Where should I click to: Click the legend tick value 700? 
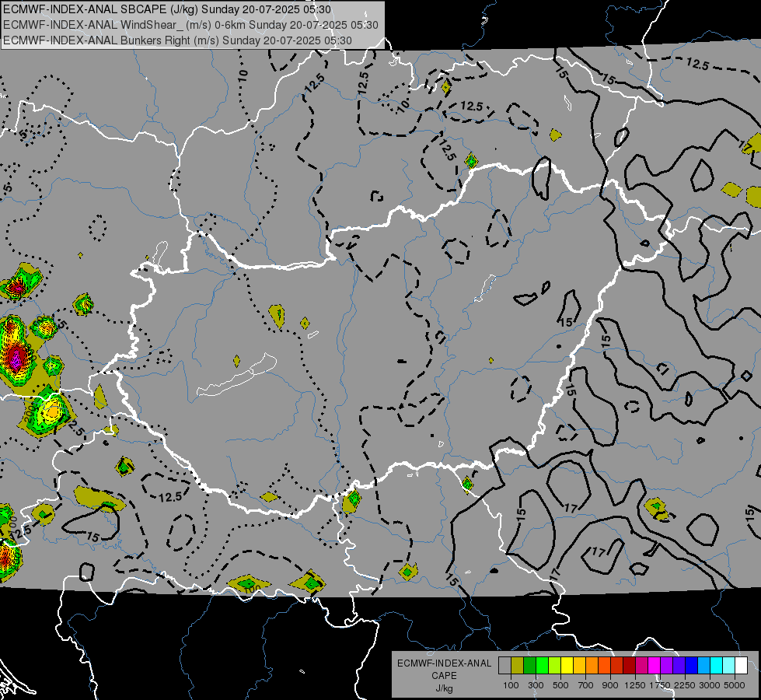[585, 685]
